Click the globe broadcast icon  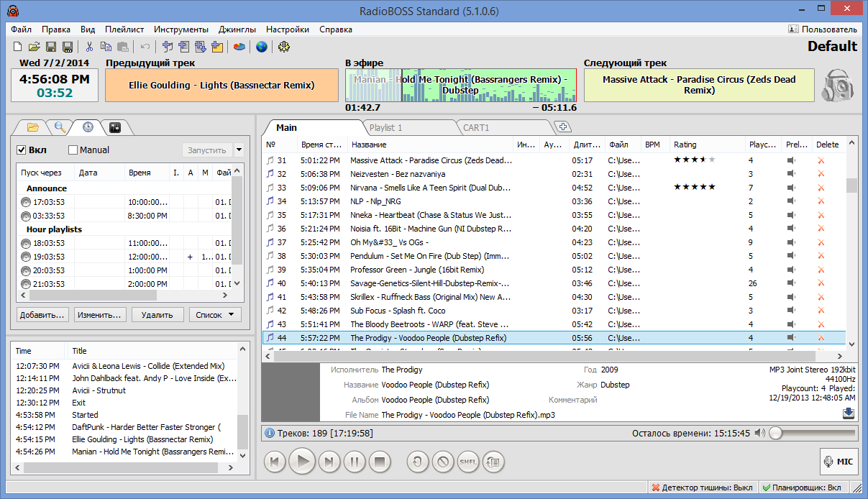point(262,47)
